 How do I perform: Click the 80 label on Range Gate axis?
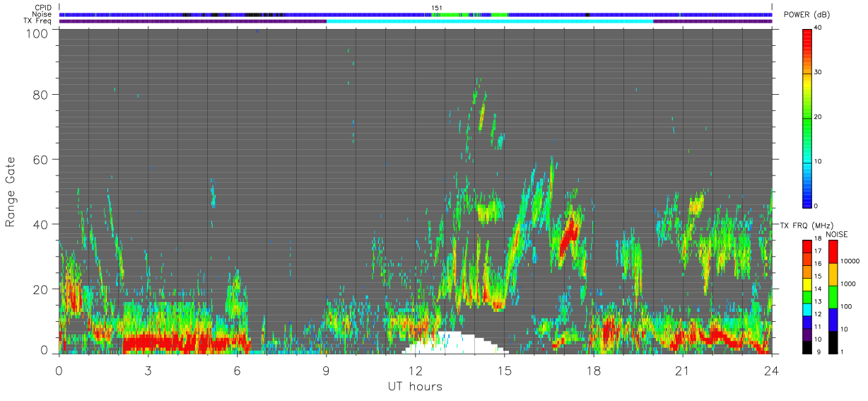pos(41,94)
